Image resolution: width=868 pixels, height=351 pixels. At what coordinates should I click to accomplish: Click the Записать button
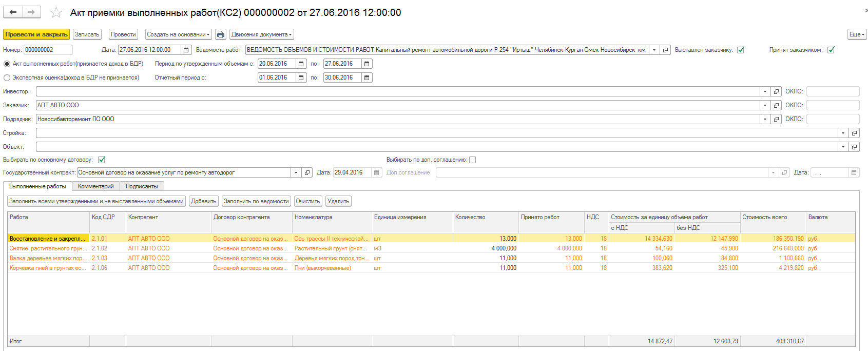87,34
